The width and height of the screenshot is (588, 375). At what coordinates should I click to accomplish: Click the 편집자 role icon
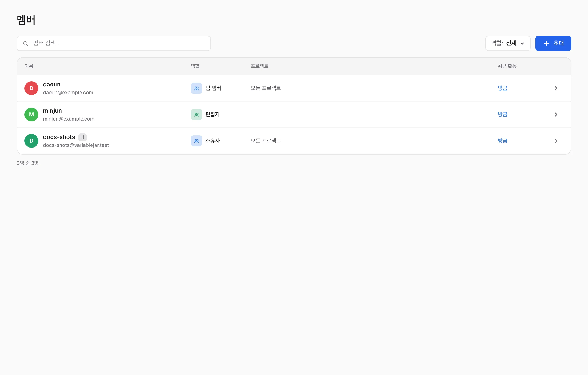[196, 115]
